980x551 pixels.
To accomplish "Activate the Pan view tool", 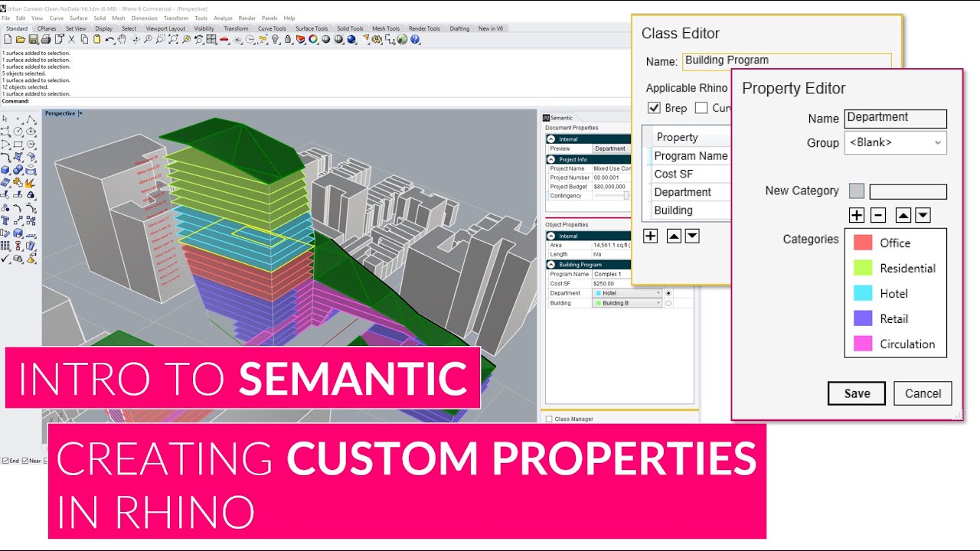I will [122, 39].
